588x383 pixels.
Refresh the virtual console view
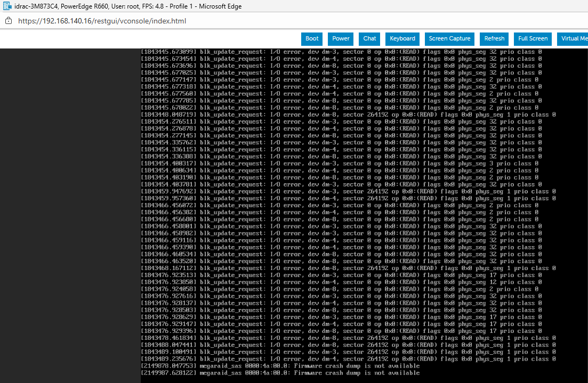[494, 39]
